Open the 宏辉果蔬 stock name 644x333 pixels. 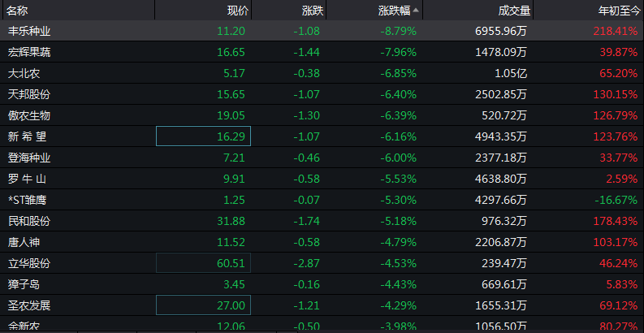click(29, 53)
